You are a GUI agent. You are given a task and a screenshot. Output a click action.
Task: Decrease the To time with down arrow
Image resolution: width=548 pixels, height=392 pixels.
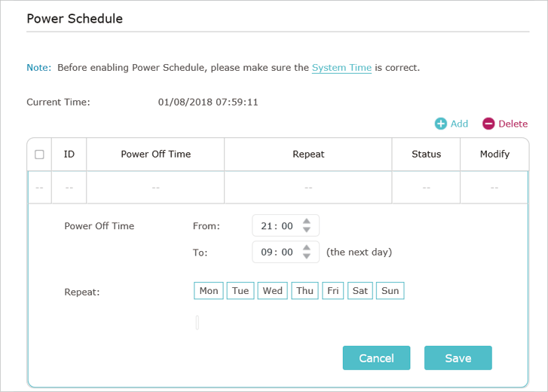[307, 256]
